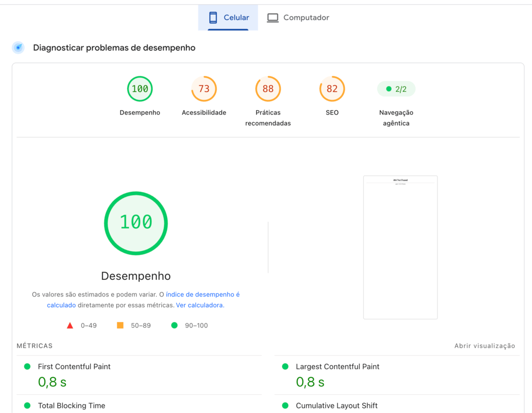532x413 pixels.
Task: Click the large Desempenho title below big gauge
Action: 136,276
